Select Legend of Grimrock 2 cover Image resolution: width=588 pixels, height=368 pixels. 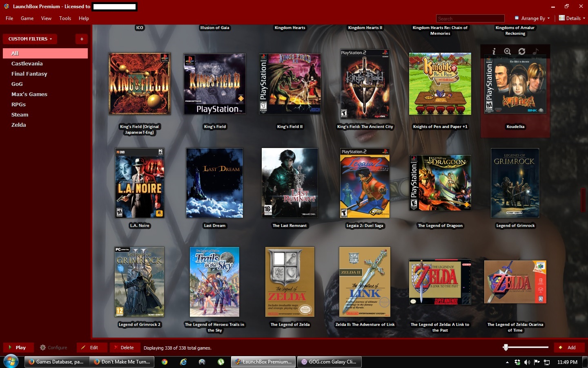[x=140, y=282]
